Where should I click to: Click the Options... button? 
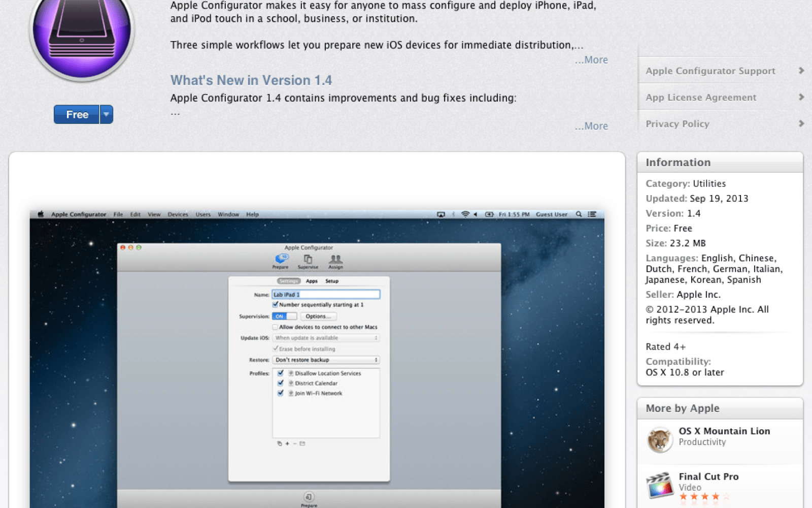pos(318,316)
